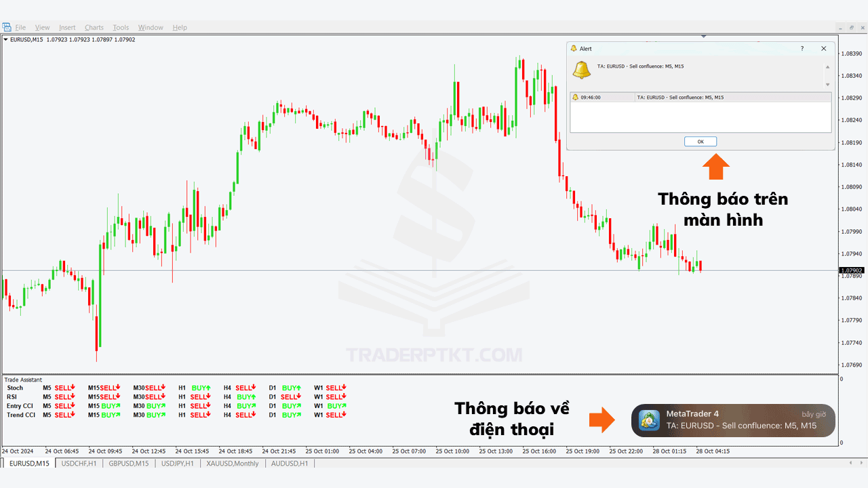Screen dimensions: 868x488
Task: Click the Trend CCI M30 BUY signal
Action: click(156, 415)
